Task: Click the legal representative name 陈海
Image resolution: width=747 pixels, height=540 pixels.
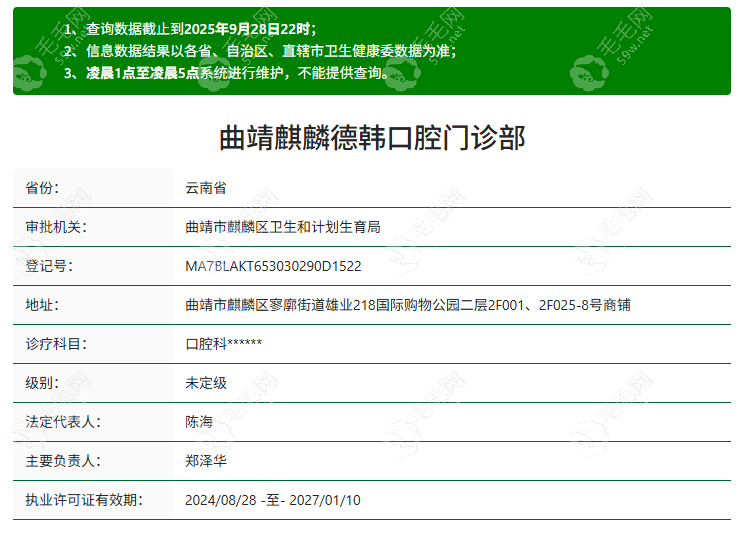Action: pos(199,422)
